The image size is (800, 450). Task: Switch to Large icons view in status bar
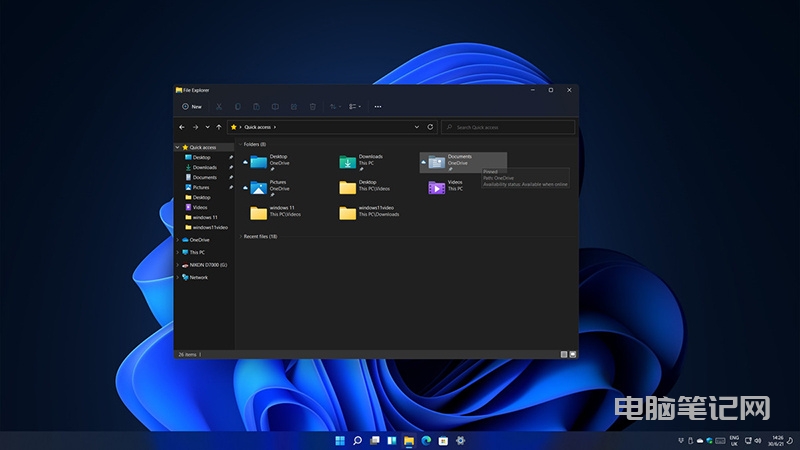click(x=572, y=355)
